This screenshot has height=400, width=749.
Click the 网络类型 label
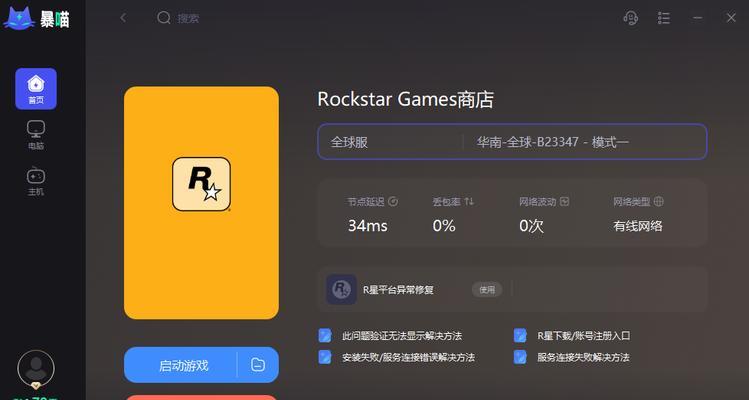pos(632,202)
